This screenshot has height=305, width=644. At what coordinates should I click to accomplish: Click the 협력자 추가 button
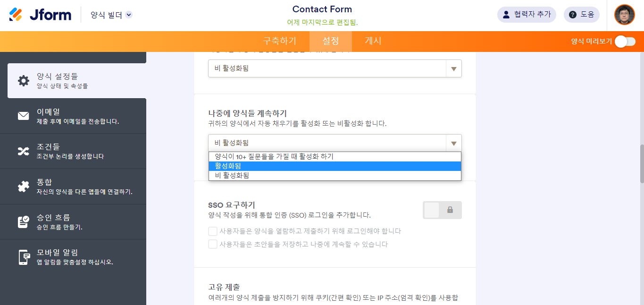click(x=527, y=15)
